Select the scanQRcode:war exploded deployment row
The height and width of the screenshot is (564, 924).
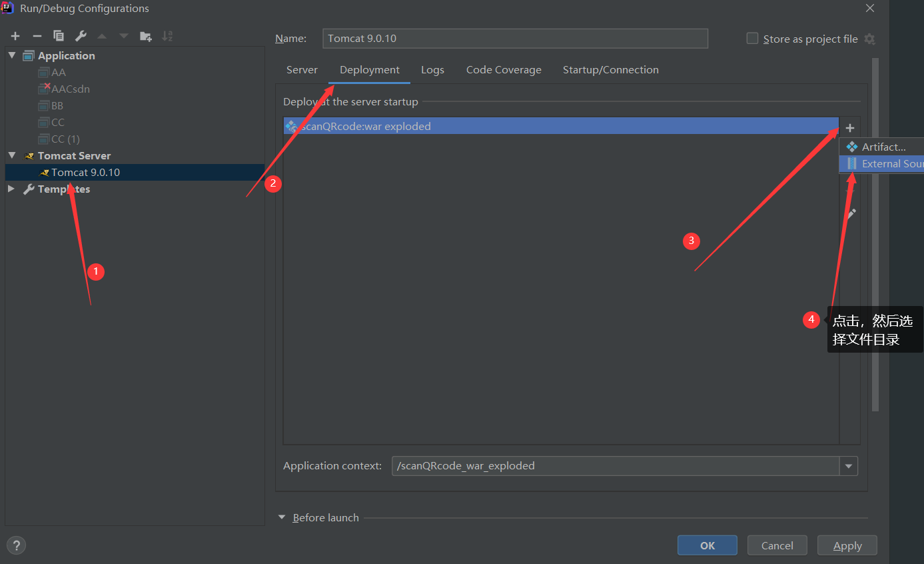coord(561,126)
